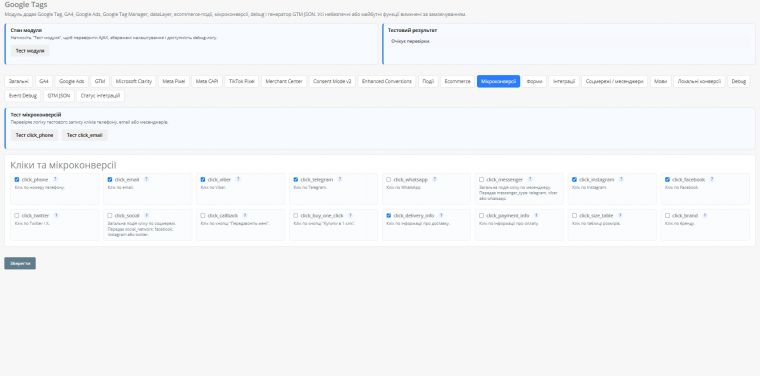Switch to the Meta CAPI tab

click(207, 81)
